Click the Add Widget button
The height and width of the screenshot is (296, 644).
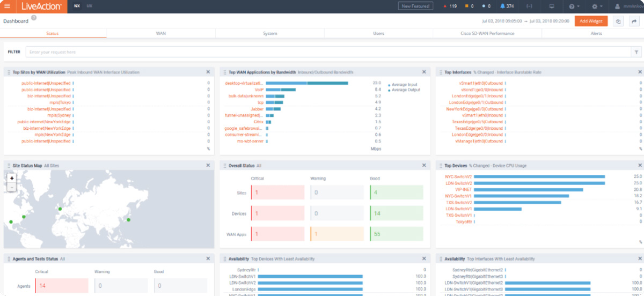(591, 21)
